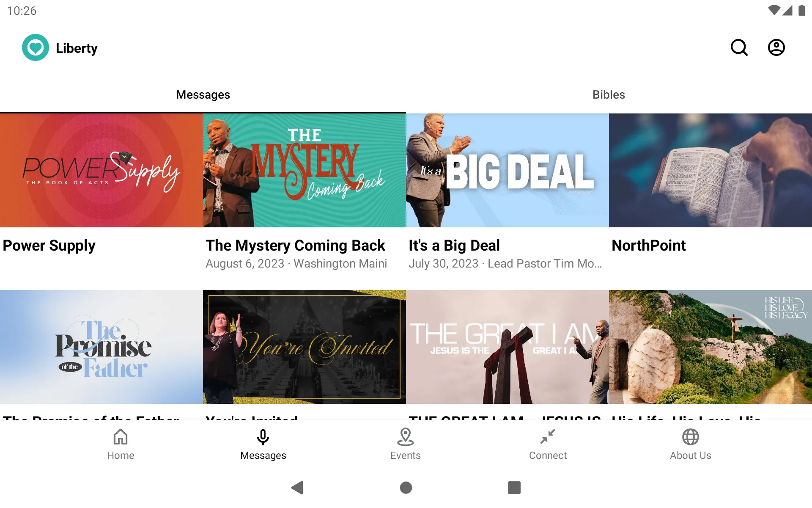Switch to the Bibles tab
Screen dimensions: 812x508
click(x=609, y=94)
